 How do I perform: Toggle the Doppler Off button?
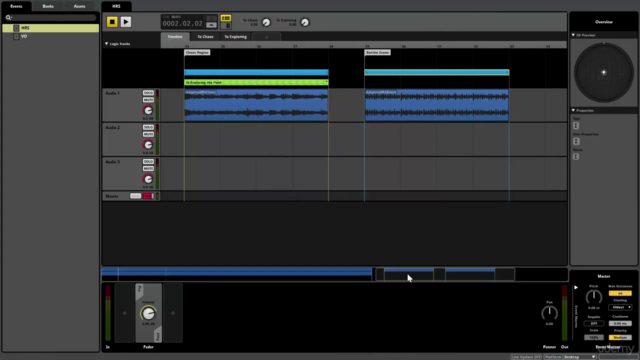594,323
